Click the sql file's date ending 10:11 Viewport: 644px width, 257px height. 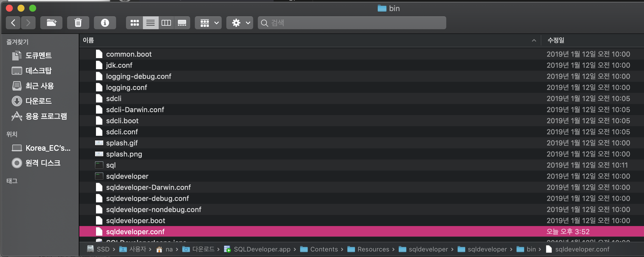587,165
